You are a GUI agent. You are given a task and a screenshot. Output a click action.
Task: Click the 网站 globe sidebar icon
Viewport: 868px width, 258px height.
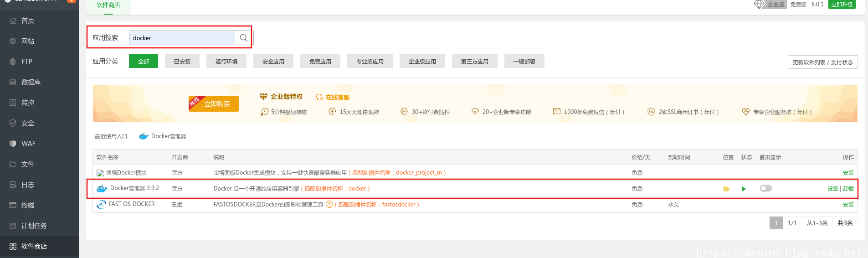tap(13, 41)
